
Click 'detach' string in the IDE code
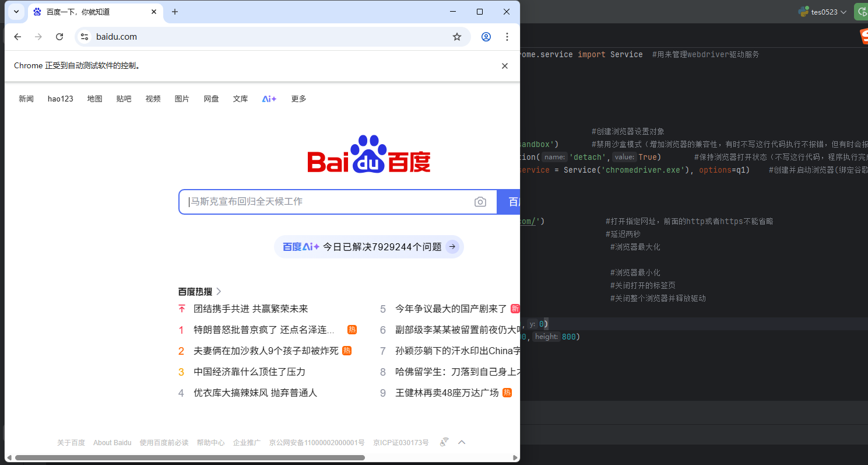point(589,157)
